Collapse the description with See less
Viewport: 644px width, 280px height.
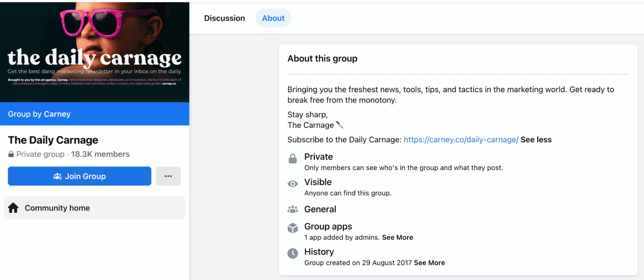point(536,140)
